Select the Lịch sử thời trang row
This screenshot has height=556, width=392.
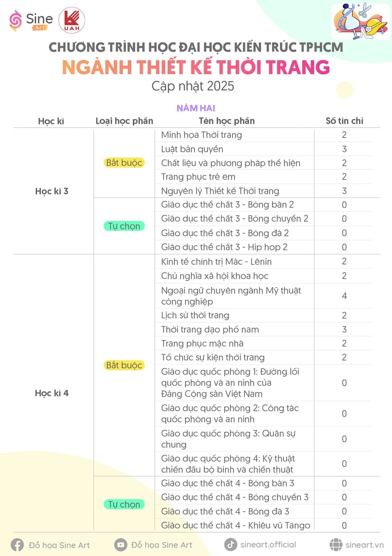pos(263,315)
